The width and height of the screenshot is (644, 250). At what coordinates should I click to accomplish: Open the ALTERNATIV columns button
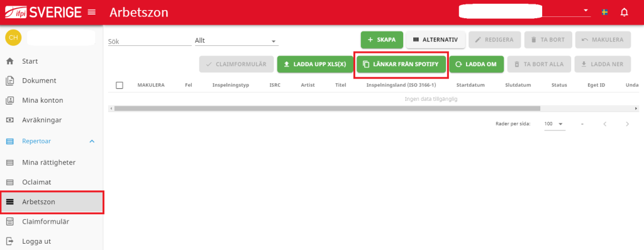coord(435,40)
